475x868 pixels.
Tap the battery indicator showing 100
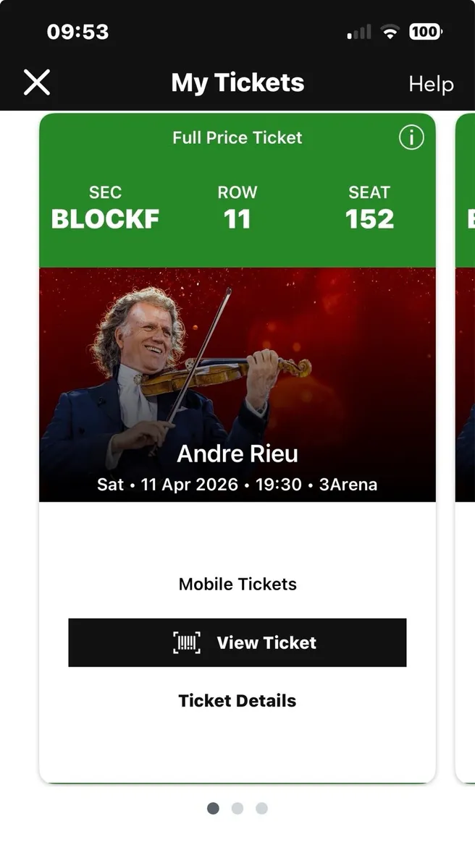coord(426,31)
